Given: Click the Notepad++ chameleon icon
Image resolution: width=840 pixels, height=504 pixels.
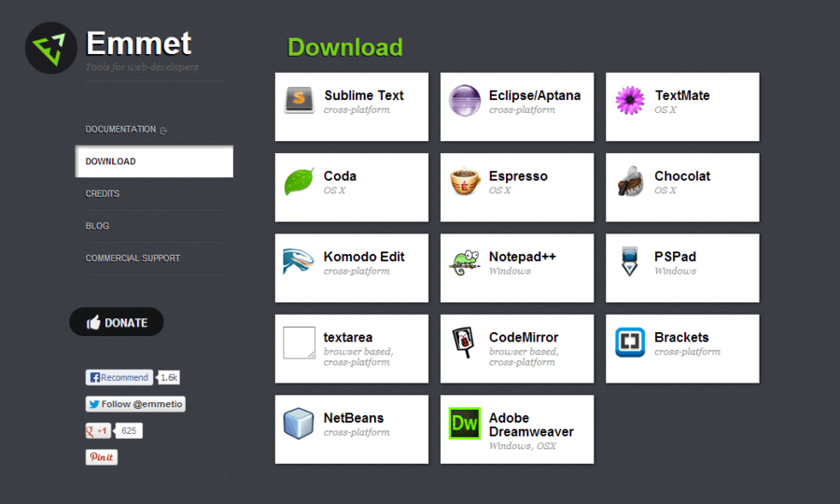Looking at the screenshot, I should [x=464, y=262].
